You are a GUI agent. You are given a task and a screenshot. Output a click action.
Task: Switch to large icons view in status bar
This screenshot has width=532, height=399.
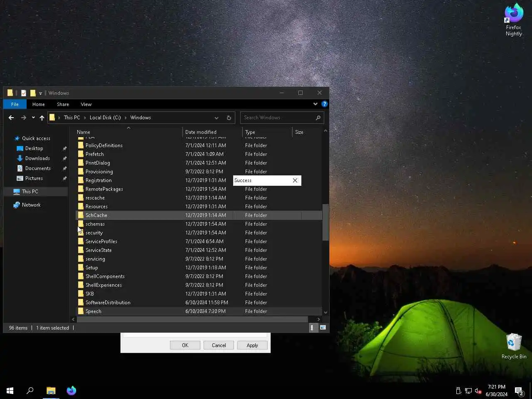click(323, 328)
